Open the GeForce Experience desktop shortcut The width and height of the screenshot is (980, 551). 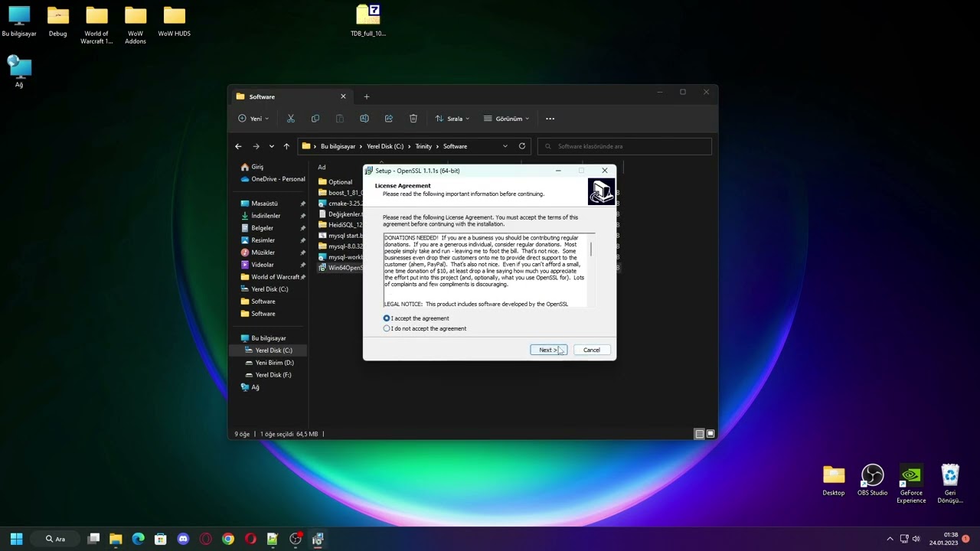pos(911,484)
